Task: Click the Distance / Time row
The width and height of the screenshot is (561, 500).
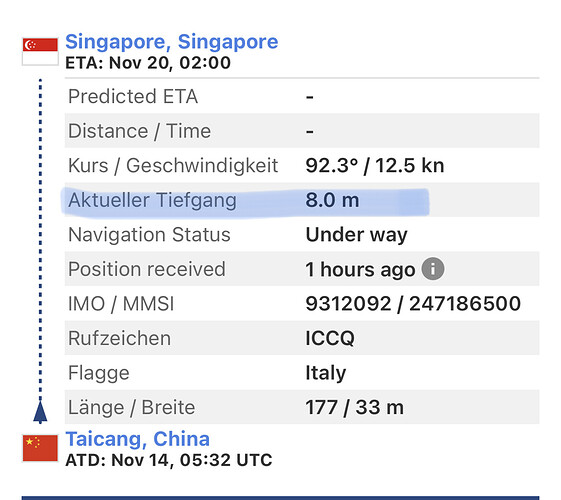Action: point(302,131)
